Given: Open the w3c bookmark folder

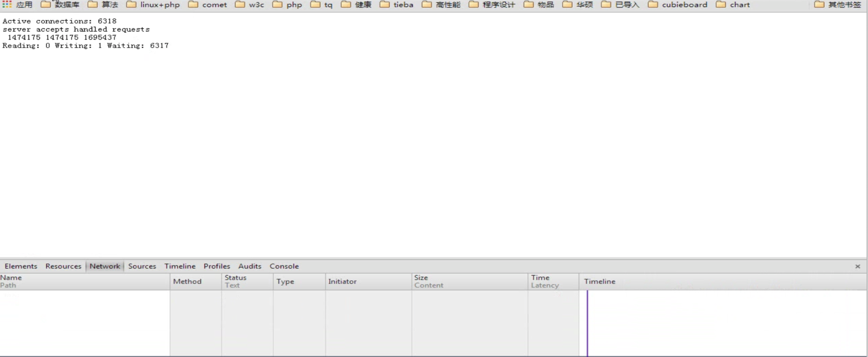Looking at the screenshot, I should click(250, 5).
